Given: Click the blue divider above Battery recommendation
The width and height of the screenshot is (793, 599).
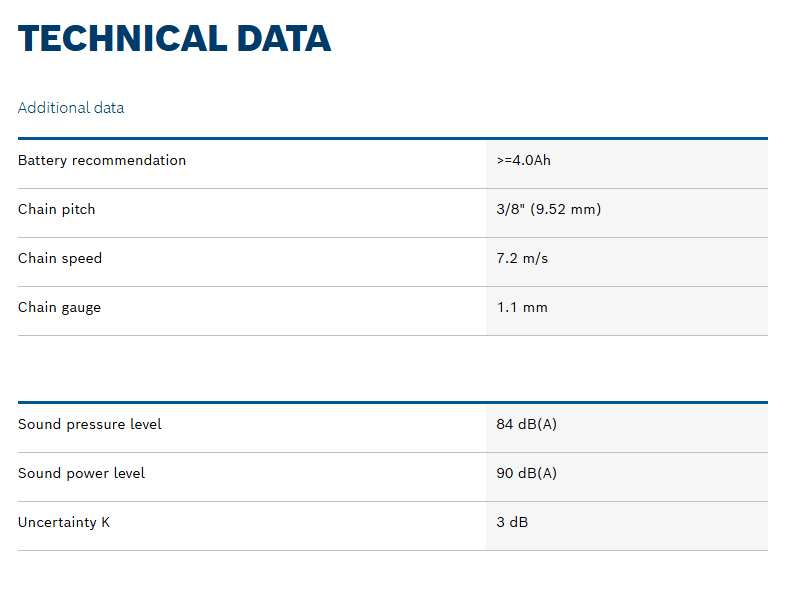Looking at the screenshot, I should (392, 138).
